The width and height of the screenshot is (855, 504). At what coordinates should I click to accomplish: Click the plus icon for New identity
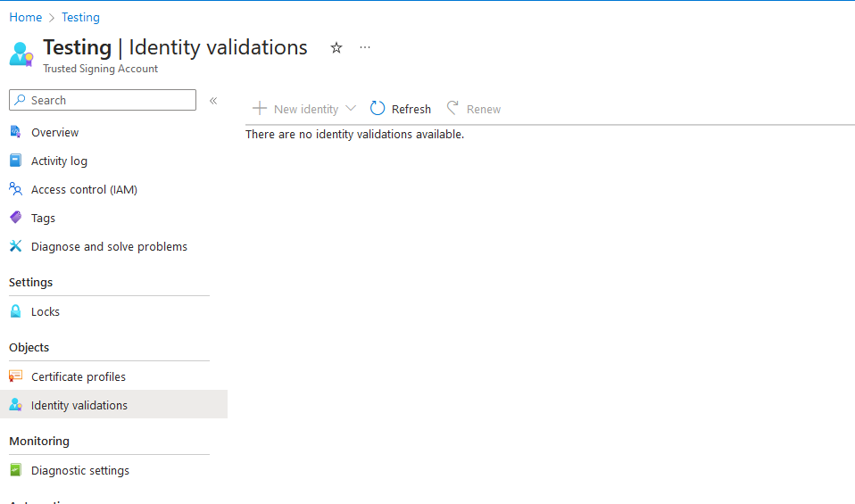[x=260, y=108]
